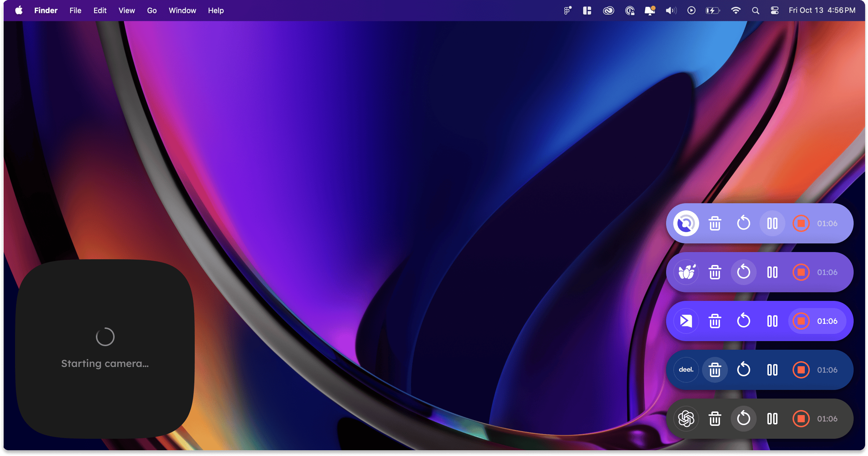The image size is (868, 456).
Task: Click the arrow logo in the third bar
Action: pos(686,321)
